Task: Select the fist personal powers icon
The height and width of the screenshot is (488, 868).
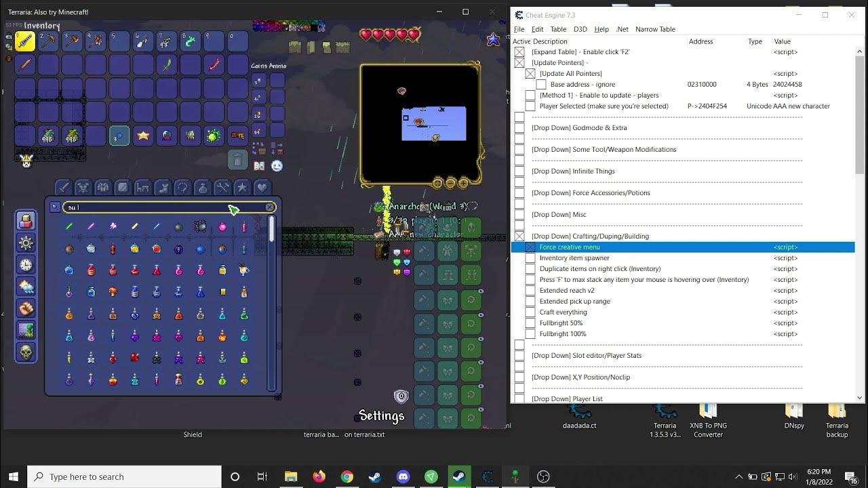Action: 25,308
